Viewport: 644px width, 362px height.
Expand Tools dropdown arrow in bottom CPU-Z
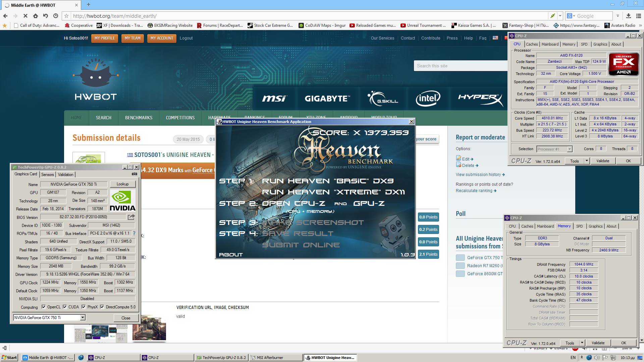582,343
